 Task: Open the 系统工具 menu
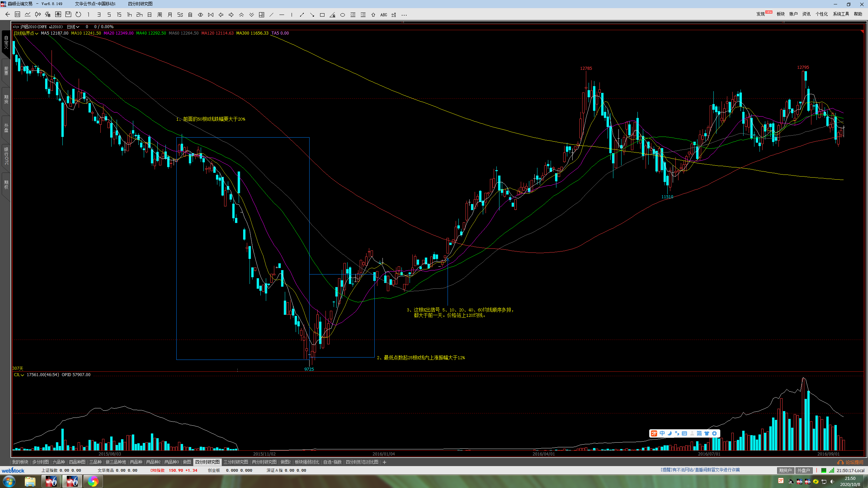[841, 14]
